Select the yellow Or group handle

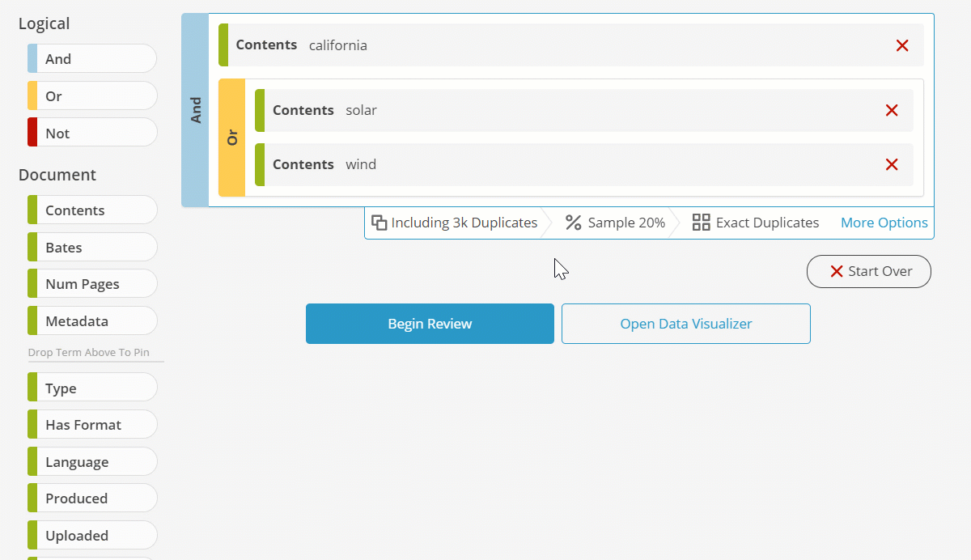tap(232, 138)
